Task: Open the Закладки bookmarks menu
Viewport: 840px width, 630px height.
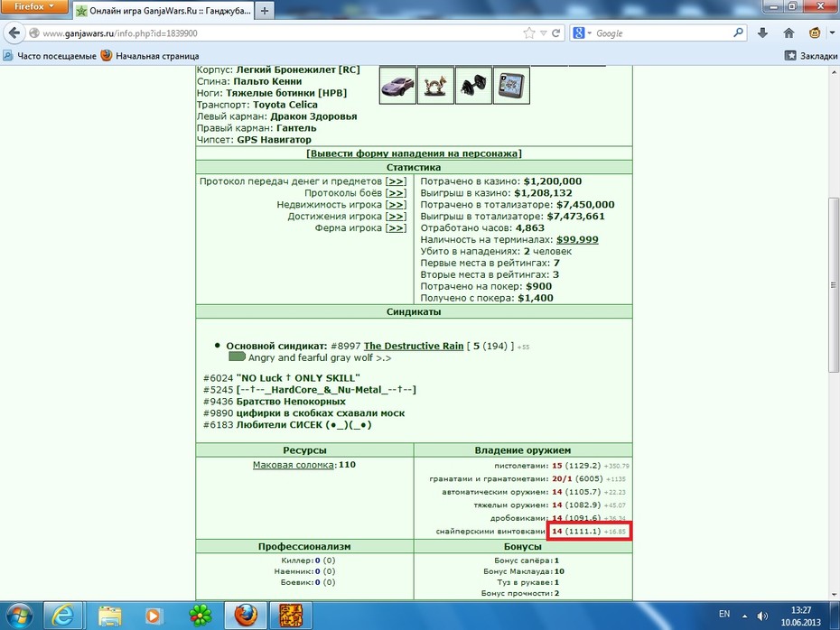Action: (811, 56)
